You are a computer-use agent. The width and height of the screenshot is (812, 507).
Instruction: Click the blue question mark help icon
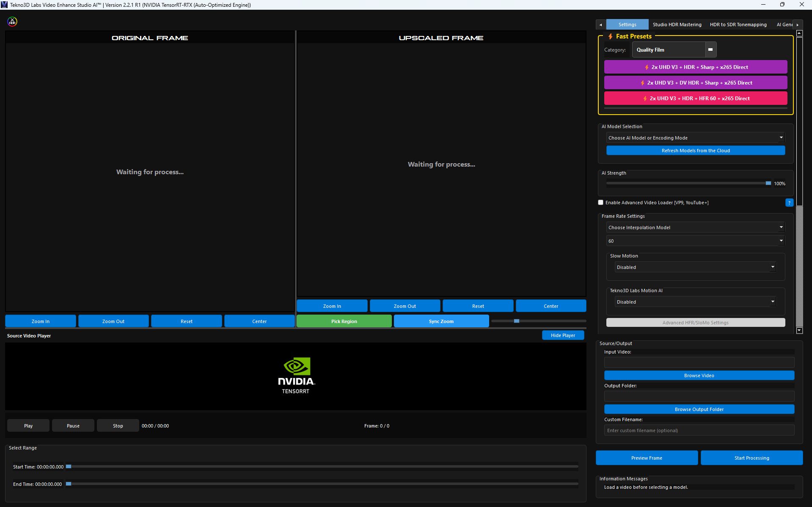[789, 203]
